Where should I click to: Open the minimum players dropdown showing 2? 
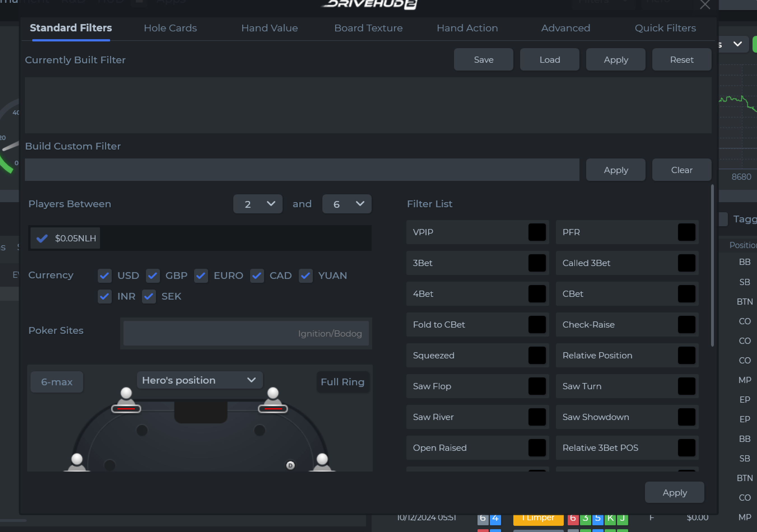point(258,204)
